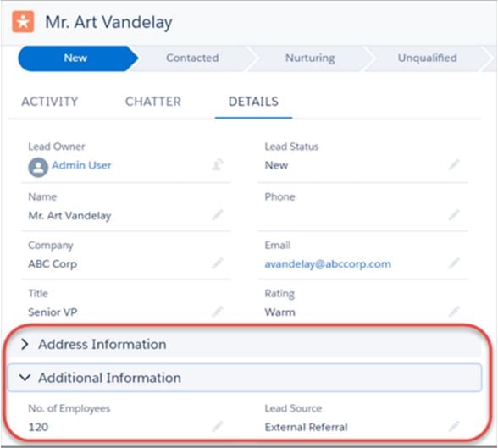Click the change owner icon beside Admin User

[218, 164]
